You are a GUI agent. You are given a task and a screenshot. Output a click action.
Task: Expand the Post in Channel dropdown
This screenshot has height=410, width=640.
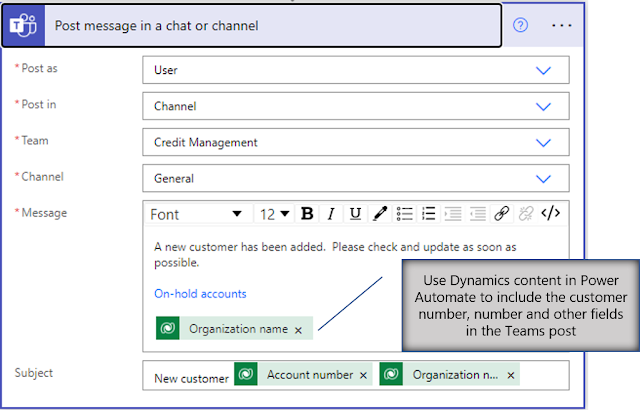tap(544, 106)
